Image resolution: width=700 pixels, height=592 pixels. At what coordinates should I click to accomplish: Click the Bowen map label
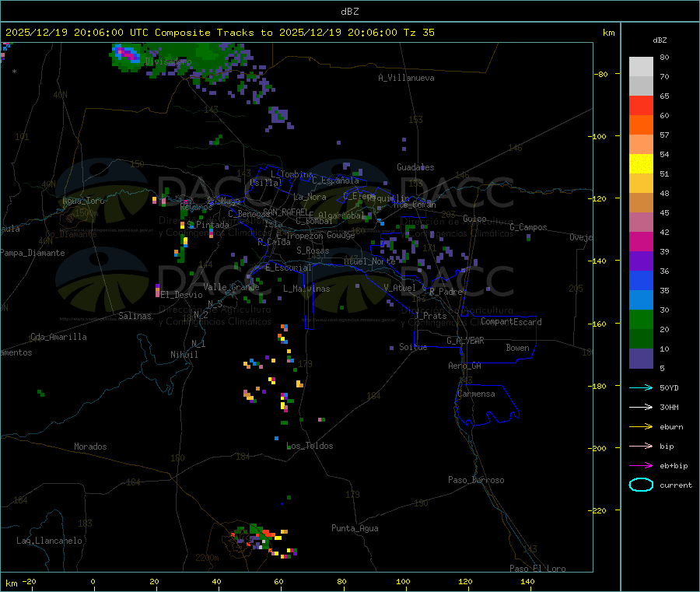[x=518, y=348]
